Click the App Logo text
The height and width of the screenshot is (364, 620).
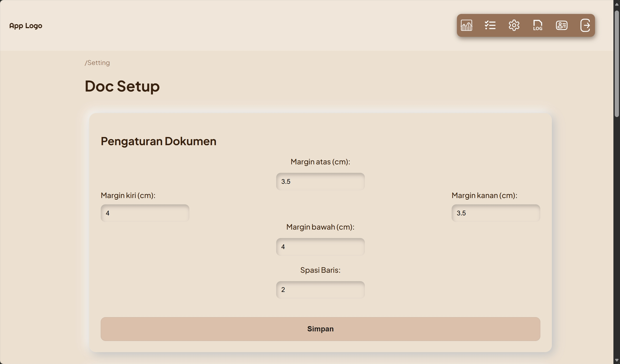click(x=26, y=26)
